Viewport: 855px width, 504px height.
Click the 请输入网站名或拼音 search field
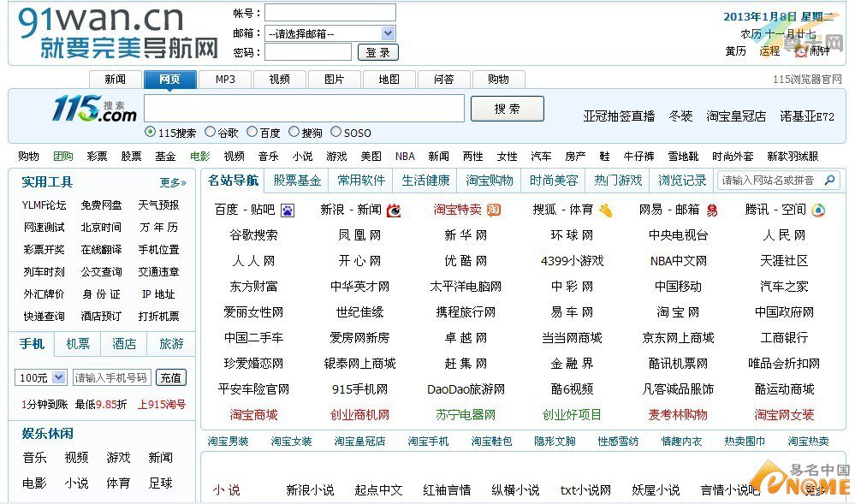(779, 180)
